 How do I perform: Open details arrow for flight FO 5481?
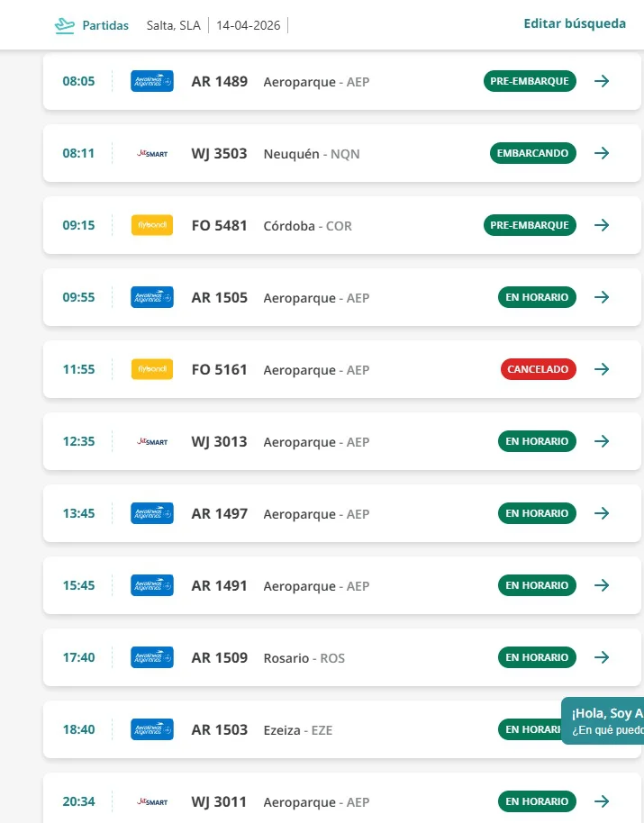(602, 224)
